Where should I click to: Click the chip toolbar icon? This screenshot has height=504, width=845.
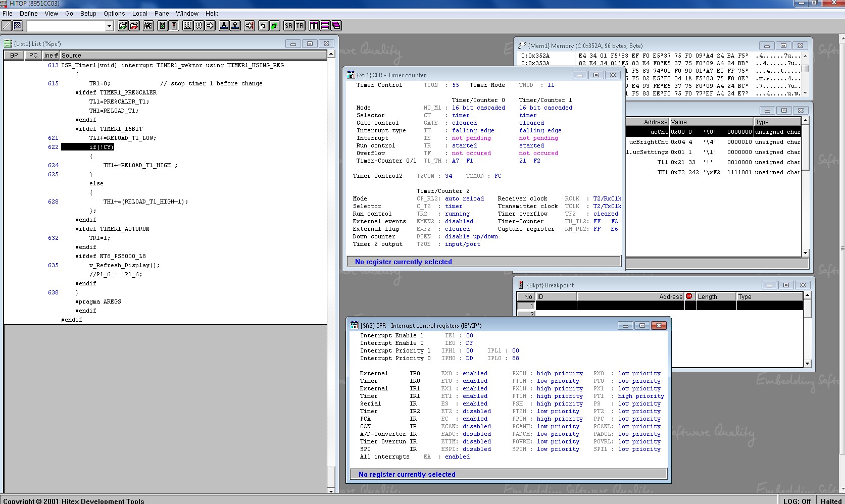point(148,26)
